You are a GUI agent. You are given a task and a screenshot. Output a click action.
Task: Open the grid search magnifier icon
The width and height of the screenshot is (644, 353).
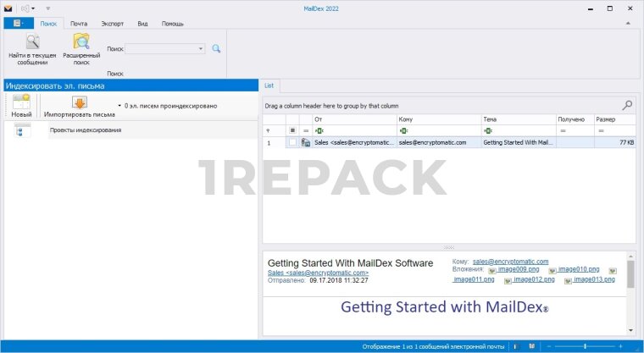tap(627, 105)
